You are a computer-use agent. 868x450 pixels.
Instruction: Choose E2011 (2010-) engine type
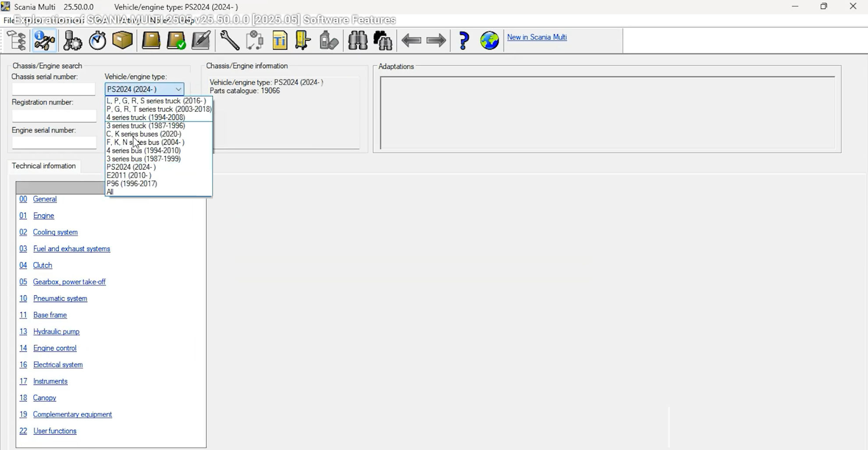(159, 175)
